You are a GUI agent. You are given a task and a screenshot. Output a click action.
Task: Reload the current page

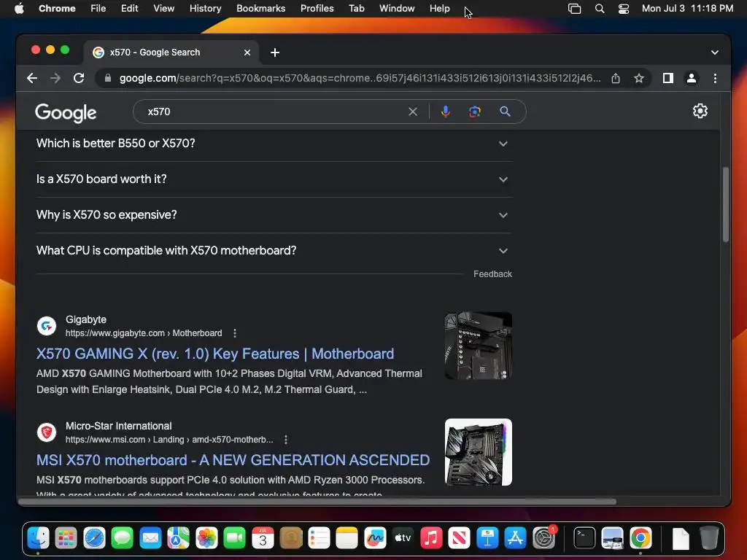[79, 78]
